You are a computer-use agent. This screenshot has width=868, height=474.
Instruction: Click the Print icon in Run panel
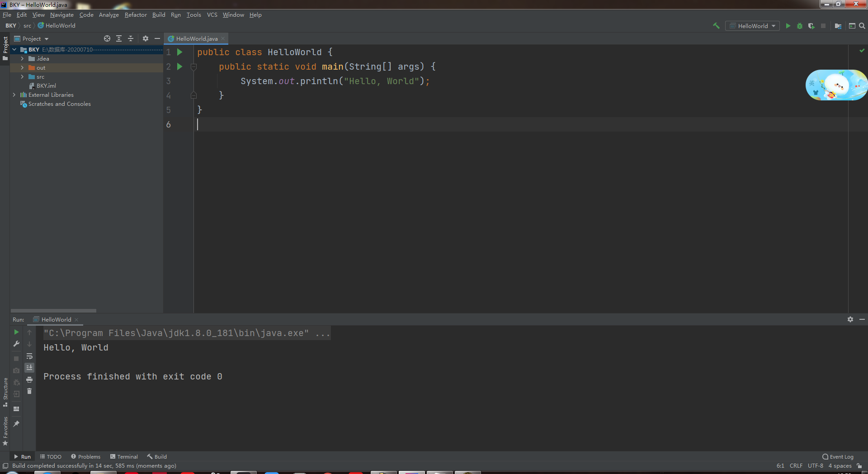(x=29, y=379)
